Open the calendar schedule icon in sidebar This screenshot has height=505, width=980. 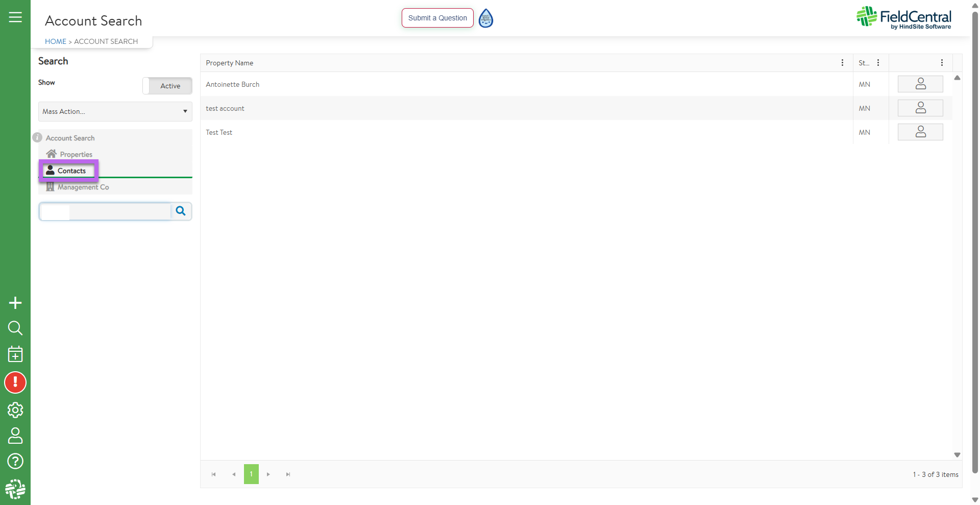(15, 354)
